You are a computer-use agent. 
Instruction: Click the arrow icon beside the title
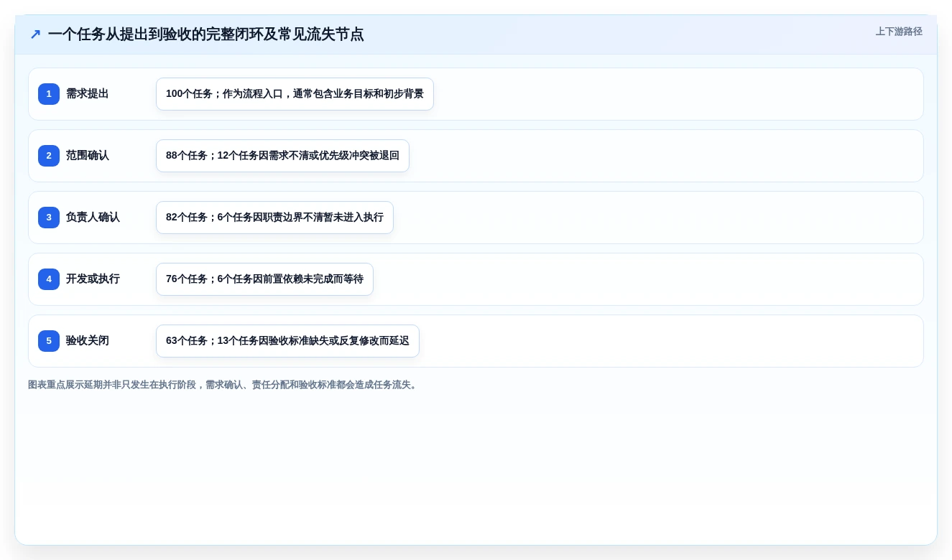(x=35, y=34)
